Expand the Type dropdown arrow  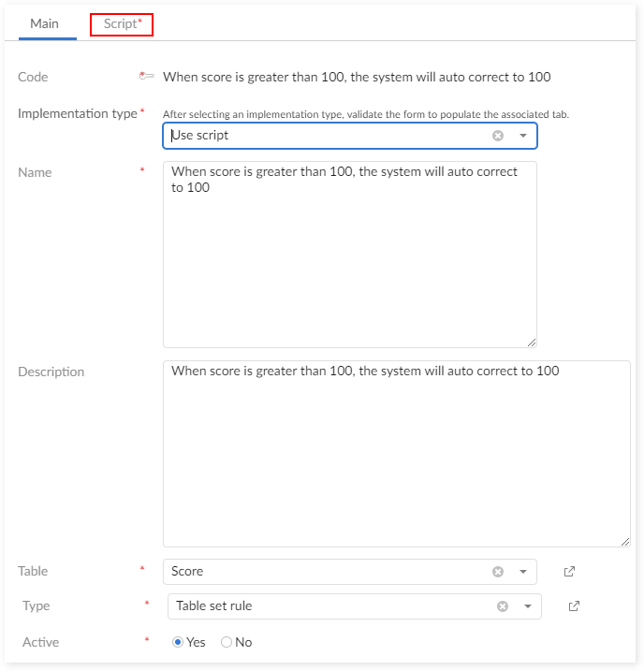(528, 606)
